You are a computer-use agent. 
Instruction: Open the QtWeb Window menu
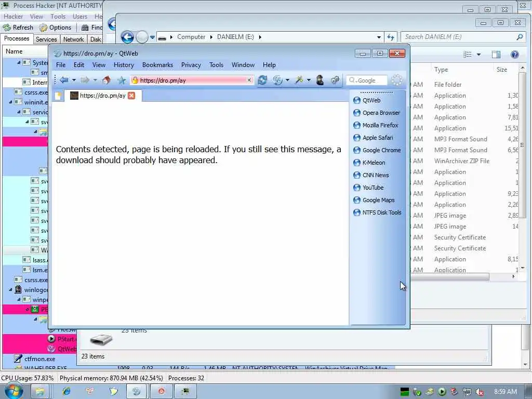[x=243, y=65]
